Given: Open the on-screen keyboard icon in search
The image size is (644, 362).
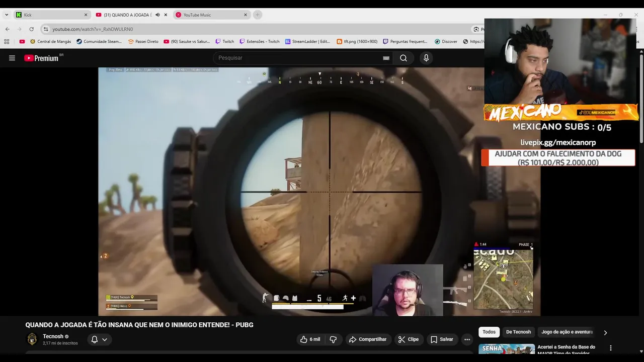Looking at the screenshot, I should pyautogui.click(x=386, y=58).
